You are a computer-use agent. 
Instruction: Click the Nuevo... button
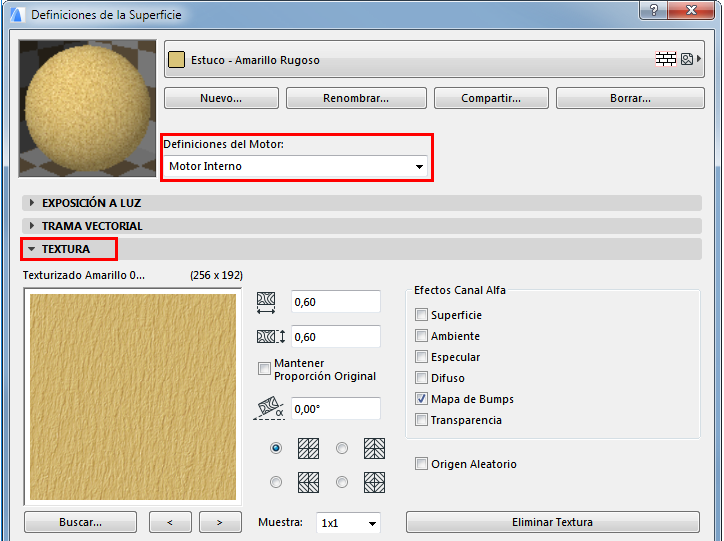(x=221, y=98)
